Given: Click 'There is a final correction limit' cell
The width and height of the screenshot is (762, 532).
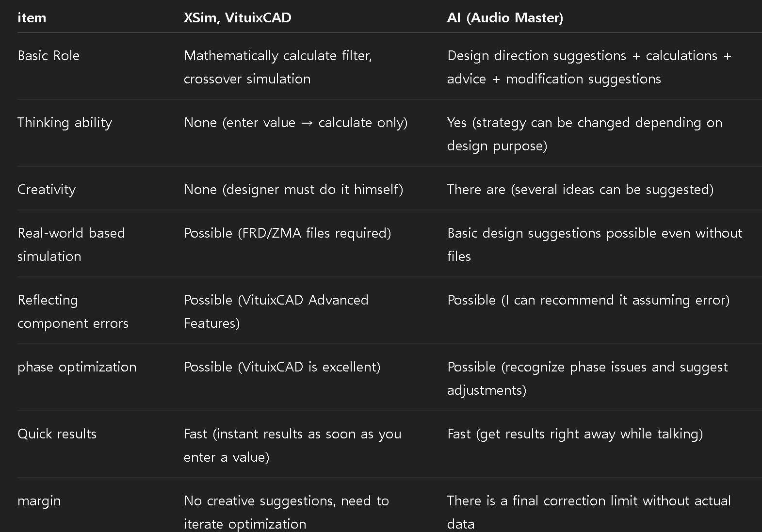Looking at the screenshot, I should [x=589, y=512].
